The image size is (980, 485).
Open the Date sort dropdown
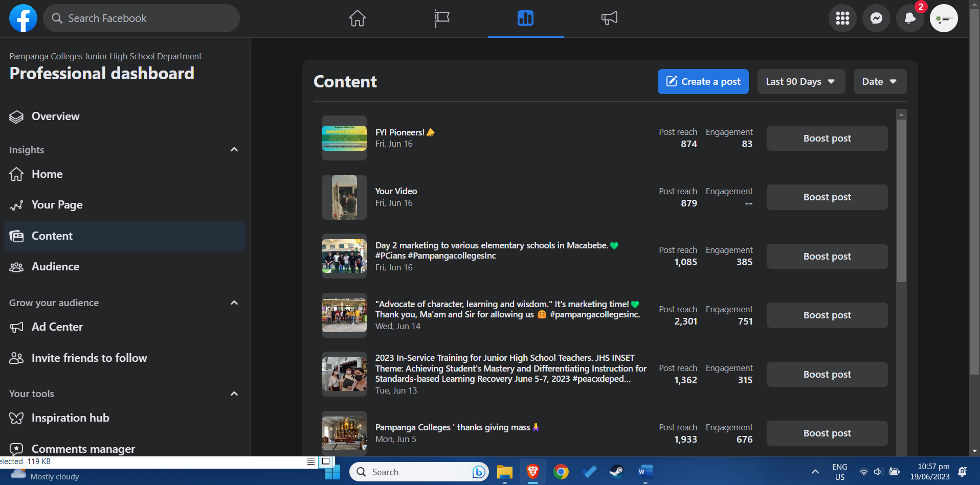click(880, 82)
